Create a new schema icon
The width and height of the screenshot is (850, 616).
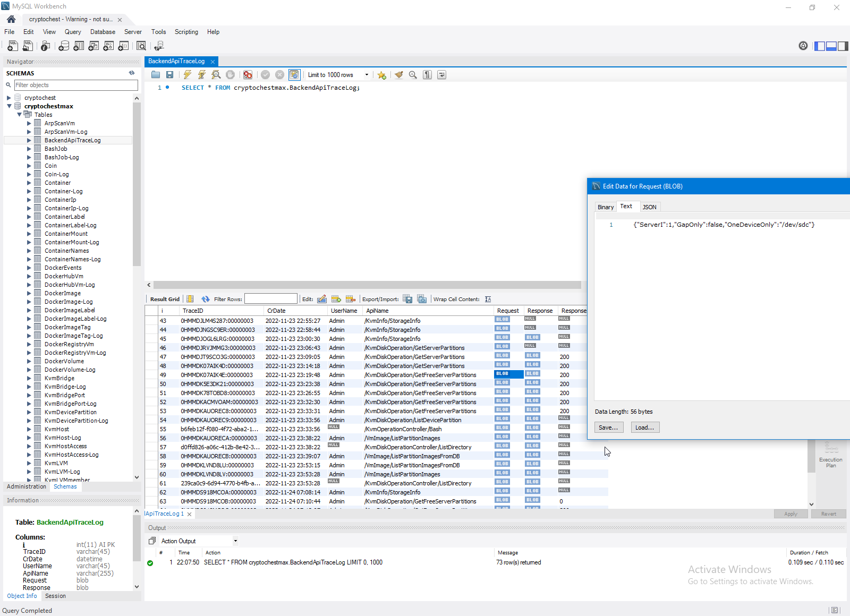click(64, 46)
